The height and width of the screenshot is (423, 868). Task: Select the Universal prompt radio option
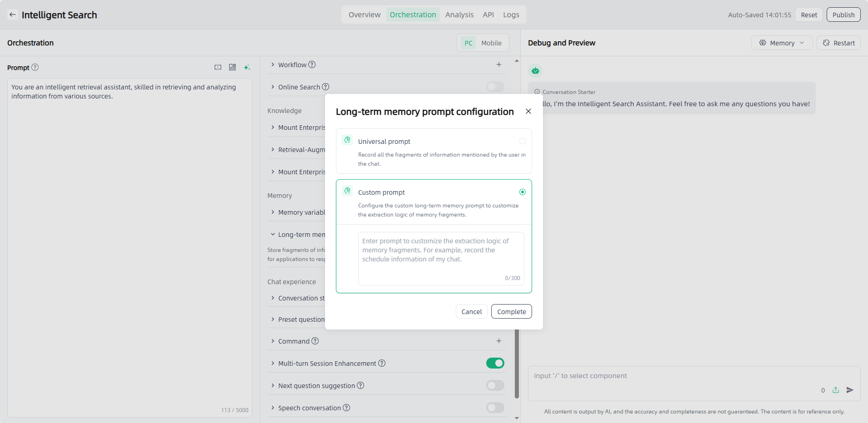pos(523,141)
